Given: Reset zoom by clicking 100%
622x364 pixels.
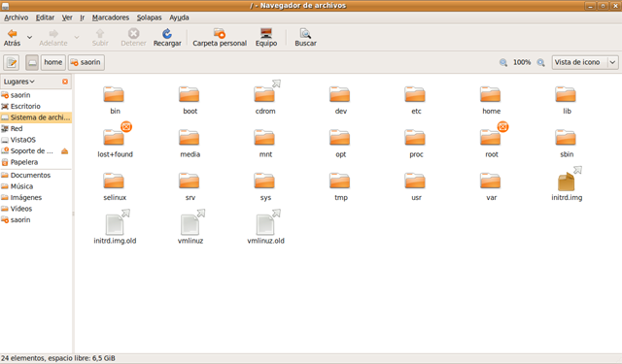Looking at the screenshot, I should pyautogui.click(x=522, y=62).
